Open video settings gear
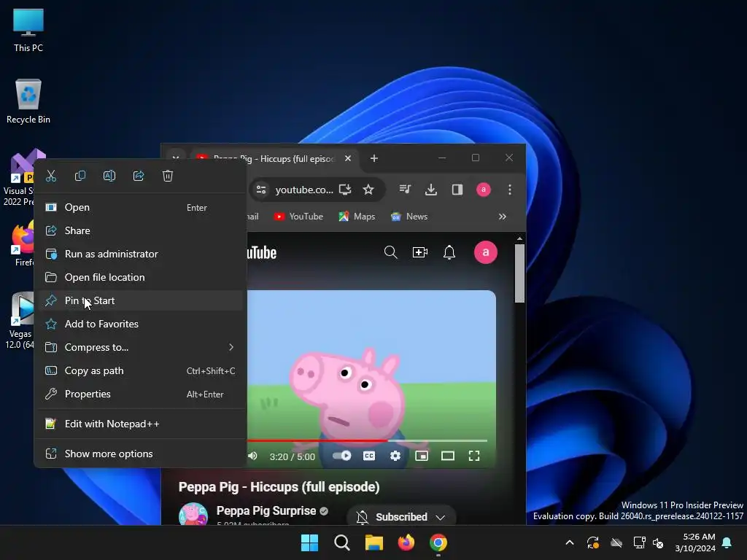Viewport: 747px width, 560px height. pyautogui.click(x=395, y=456)
